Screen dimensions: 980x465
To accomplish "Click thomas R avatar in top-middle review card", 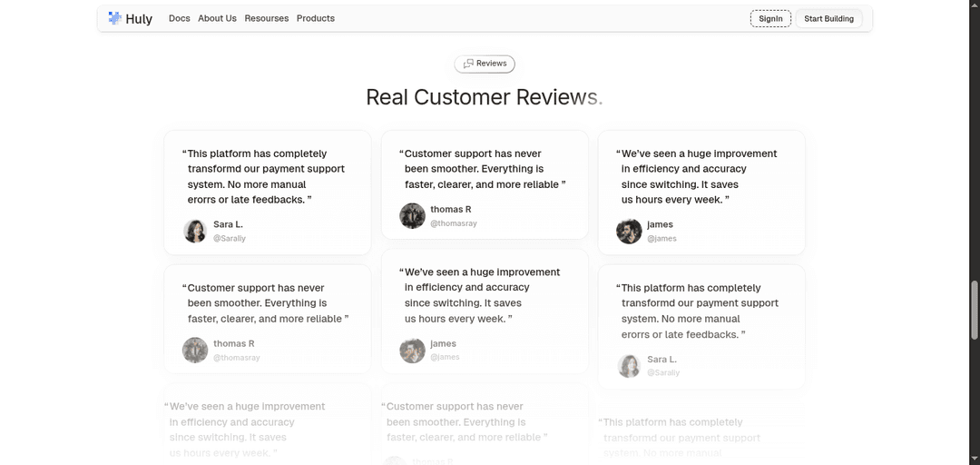I will point(412,215).
